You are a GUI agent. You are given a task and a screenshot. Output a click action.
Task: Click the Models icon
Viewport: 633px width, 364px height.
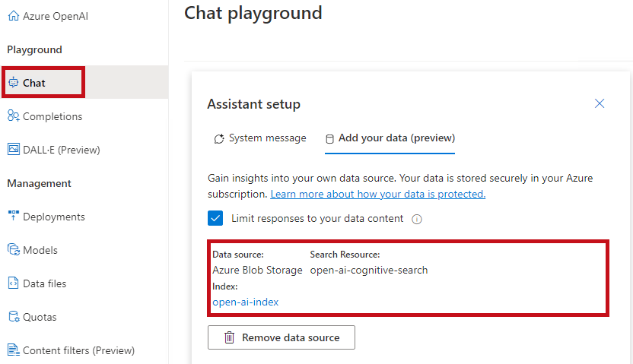14,249
